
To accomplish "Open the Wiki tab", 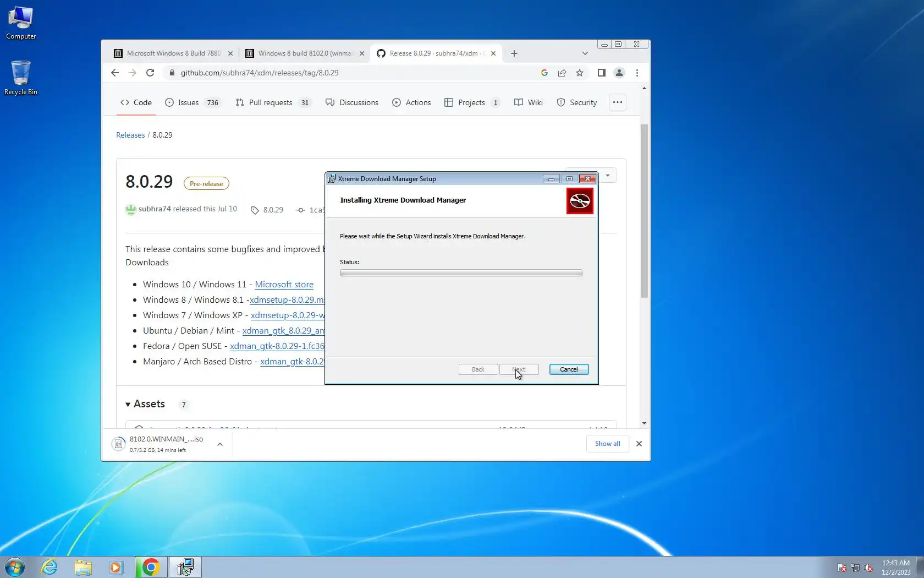I will coord(529,102).
